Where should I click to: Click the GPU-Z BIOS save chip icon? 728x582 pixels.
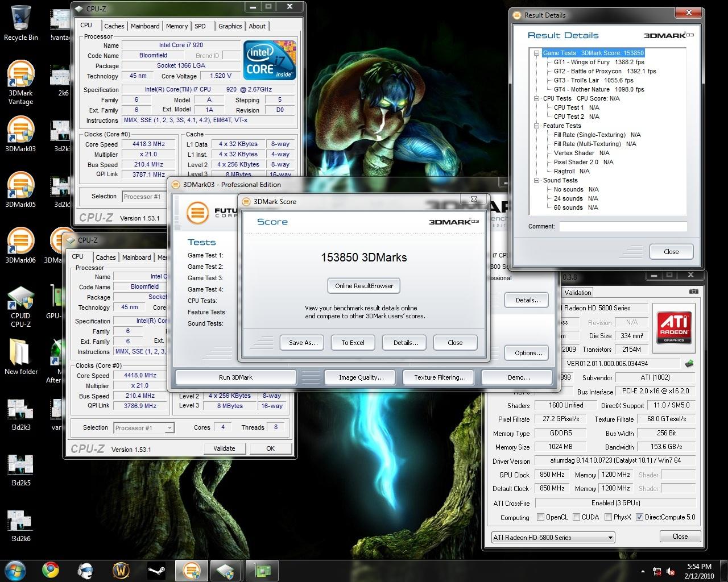(689, 364)
